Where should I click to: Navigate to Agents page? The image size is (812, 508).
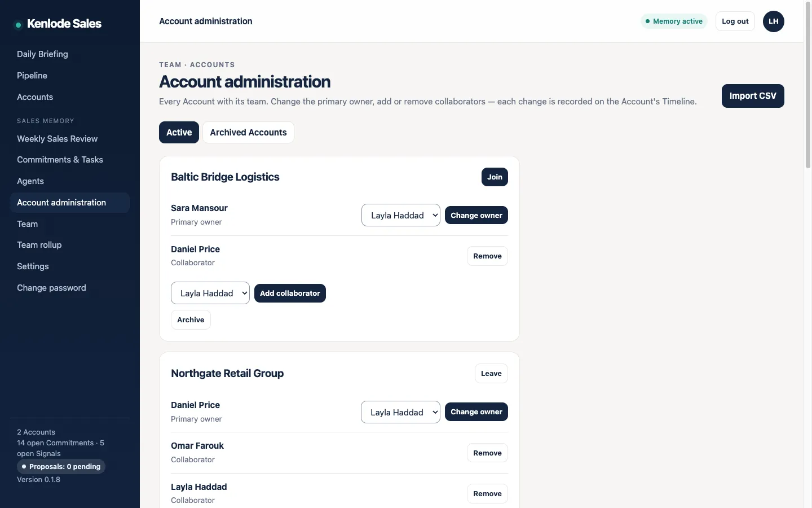coord(70,181)
